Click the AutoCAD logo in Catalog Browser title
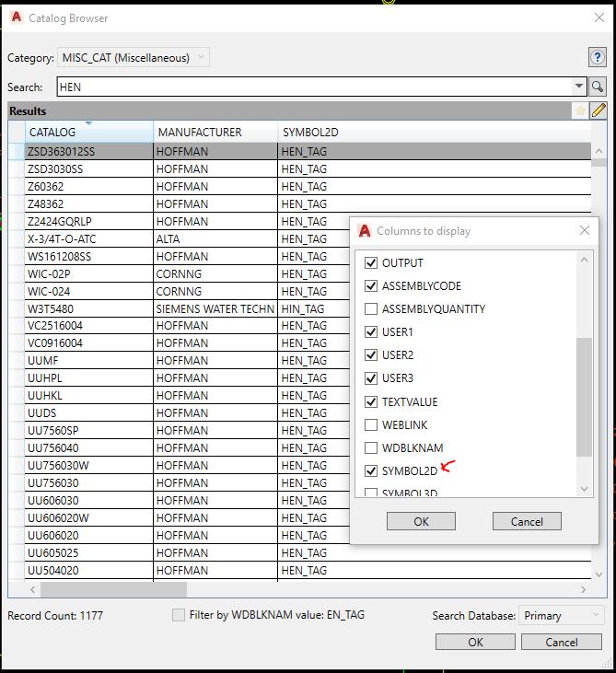 [x=17, y=17]
